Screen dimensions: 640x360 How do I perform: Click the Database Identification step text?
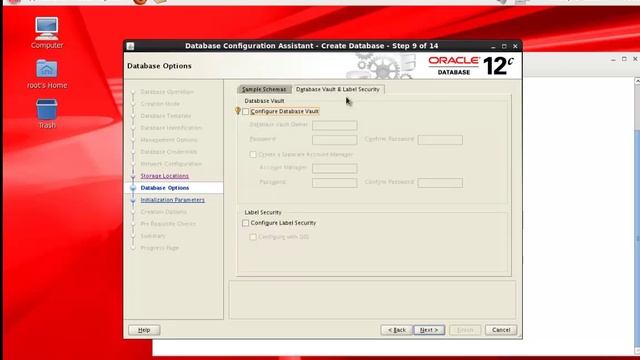[x=171, y=128]
